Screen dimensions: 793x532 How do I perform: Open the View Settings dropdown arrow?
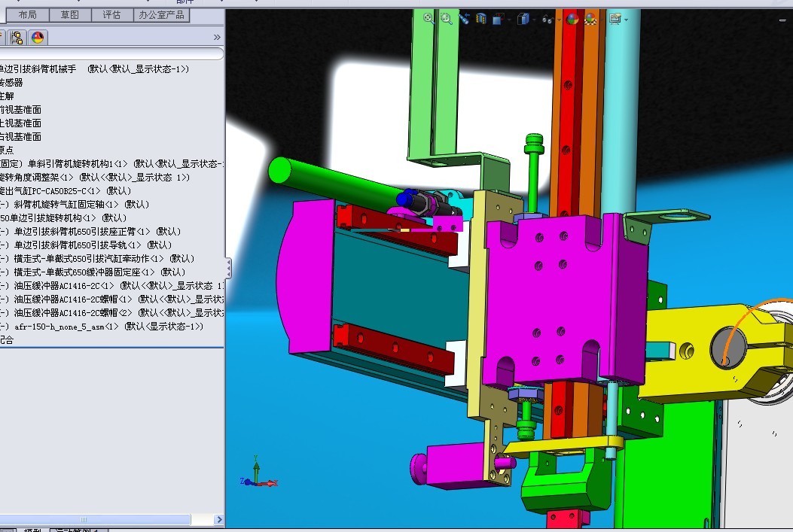tap(626, 20)
